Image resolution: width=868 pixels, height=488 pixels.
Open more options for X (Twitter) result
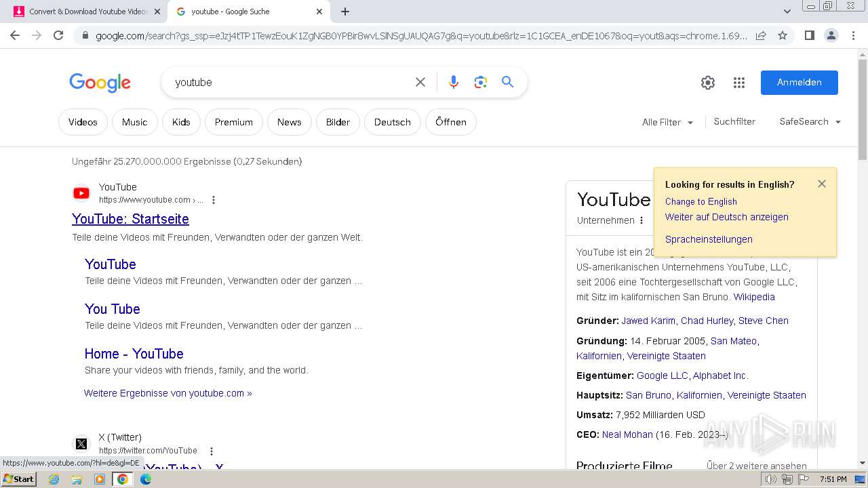pyautogui.click(x=212, y=451)
